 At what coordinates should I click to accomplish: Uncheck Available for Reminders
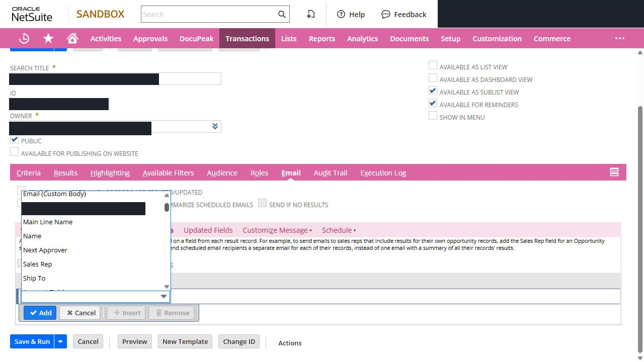point(433,103)
